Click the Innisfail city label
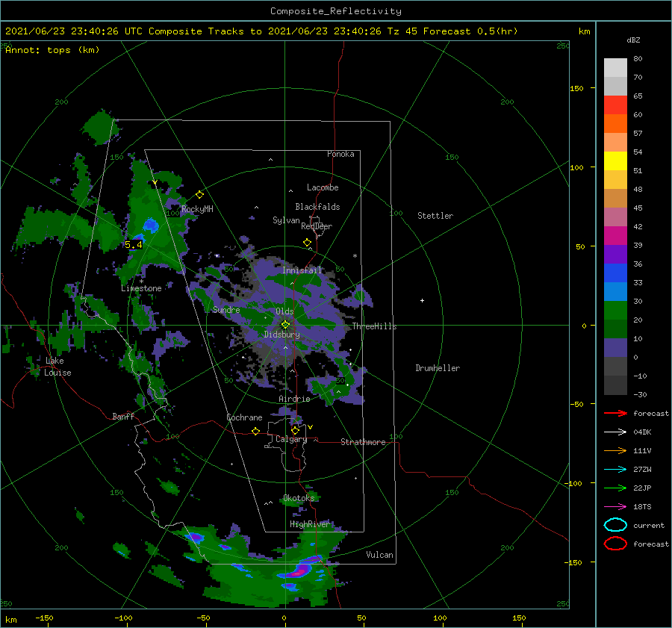Screen dimensions: 672x628 302,270
